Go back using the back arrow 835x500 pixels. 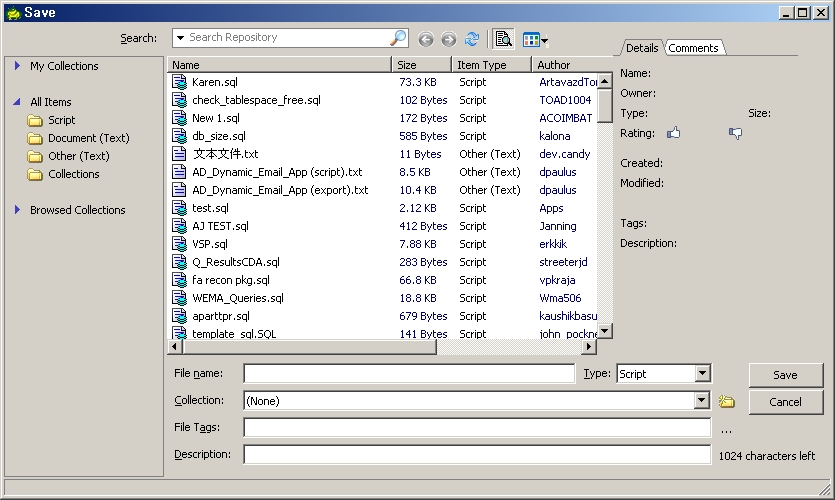426,39
